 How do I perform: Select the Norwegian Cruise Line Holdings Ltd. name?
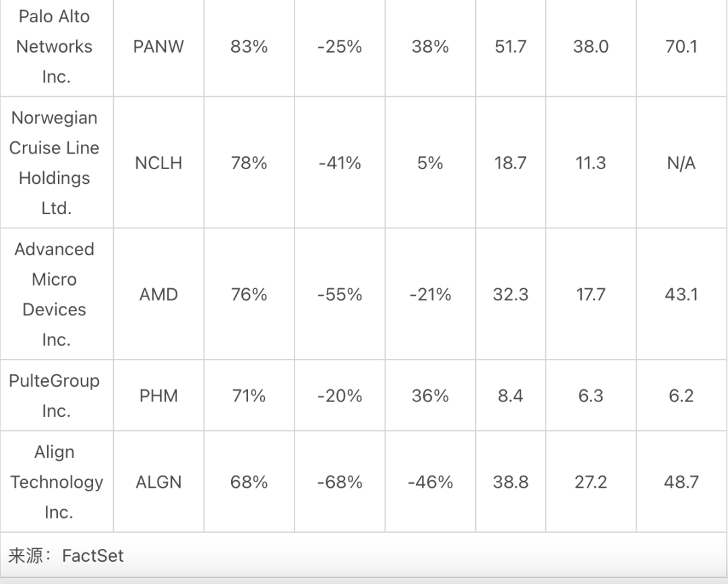[x=55, y=163]
